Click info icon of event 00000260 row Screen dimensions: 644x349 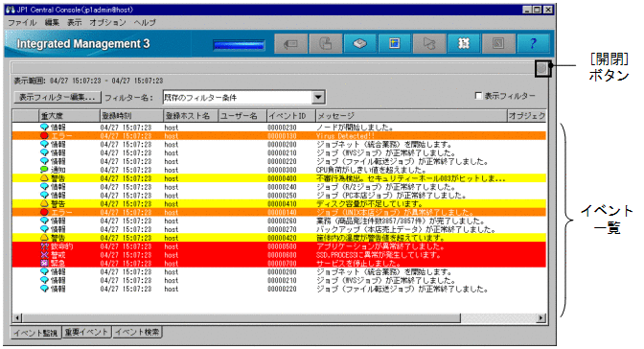click(x=44, y=221)
